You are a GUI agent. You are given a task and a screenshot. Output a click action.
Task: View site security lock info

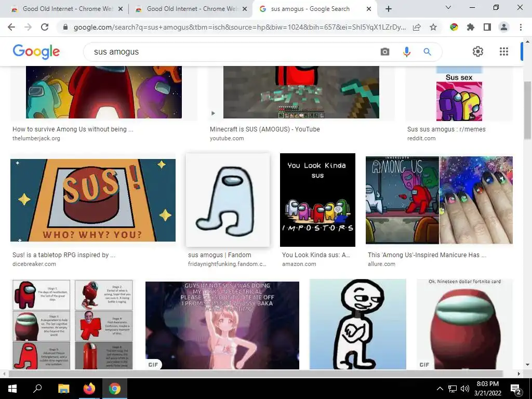click(66, 27)
